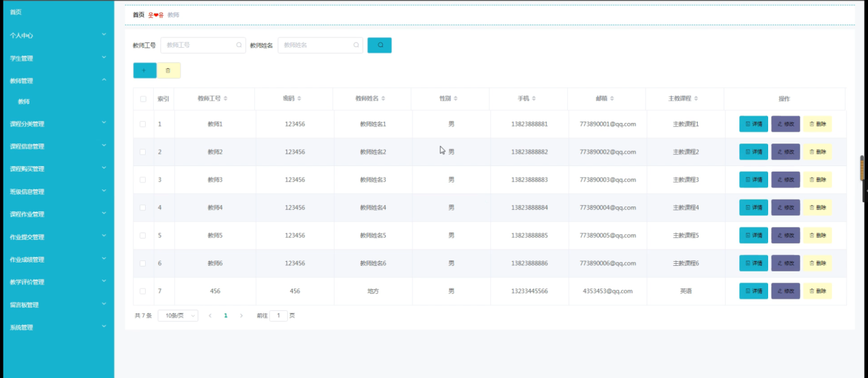
Task: Sort the 主教课程 column via its arrows
Action: tap(696, 99)
